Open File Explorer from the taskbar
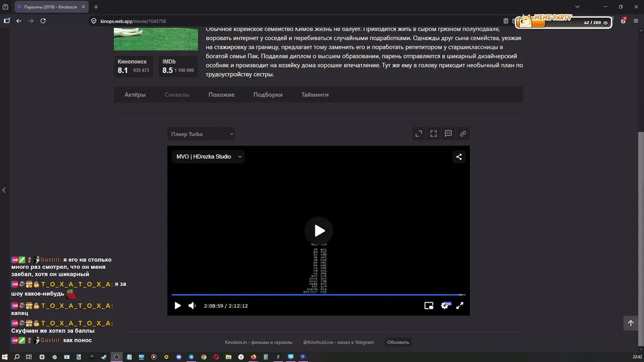The width and height of the screenshot is (644, 362). (228, 357)
